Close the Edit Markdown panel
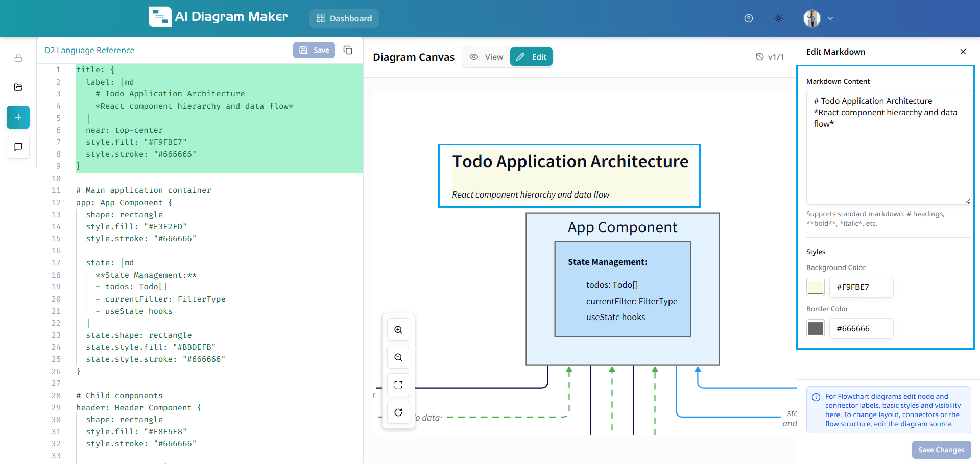Viewport: 980px width, 464px height. pyautogui.click(x=963, y=52)
